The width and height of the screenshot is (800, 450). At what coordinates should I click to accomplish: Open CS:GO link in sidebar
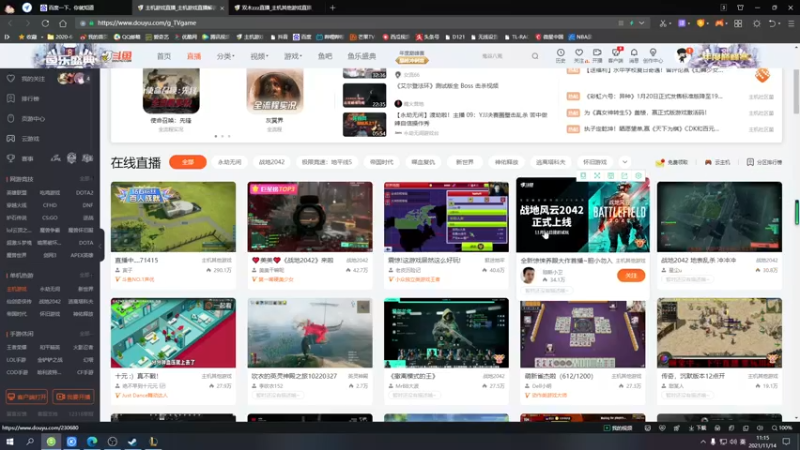coord(49,218)
